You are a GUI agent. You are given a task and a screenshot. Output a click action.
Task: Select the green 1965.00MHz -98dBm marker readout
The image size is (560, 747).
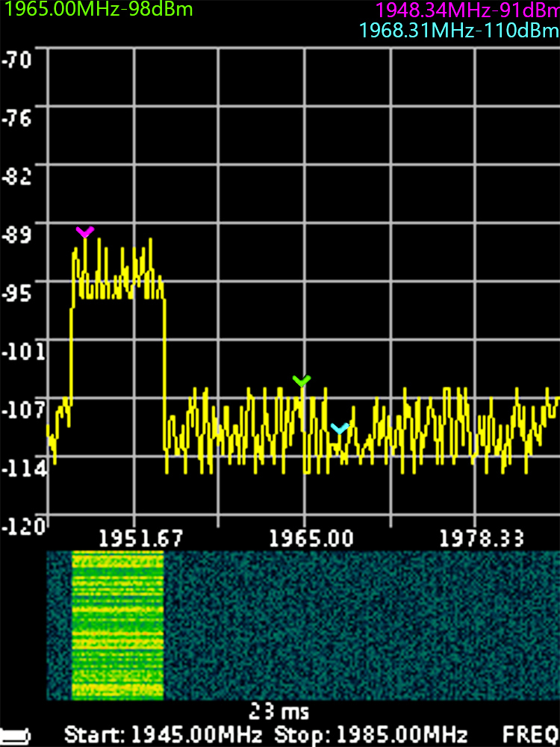(99, 10)
